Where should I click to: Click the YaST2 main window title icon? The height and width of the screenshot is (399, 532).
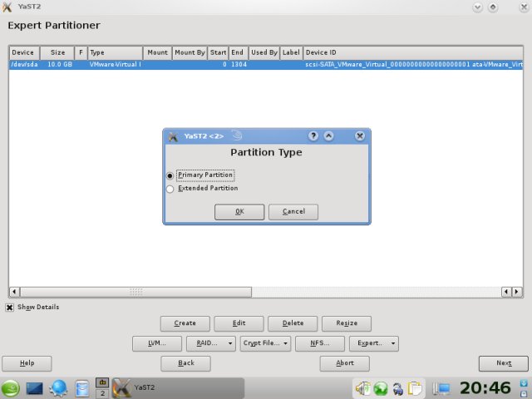(7, 7)
